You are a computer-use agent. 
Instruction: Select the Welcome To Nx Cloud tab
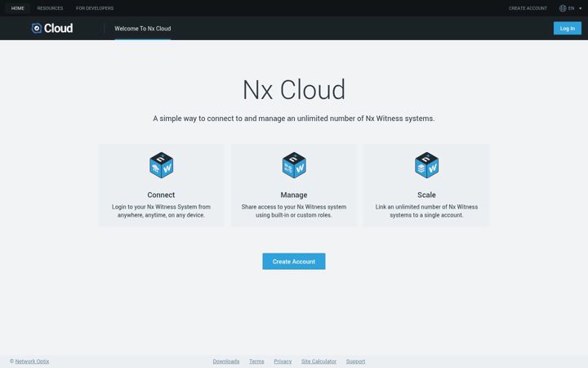[x=142, y=29]
